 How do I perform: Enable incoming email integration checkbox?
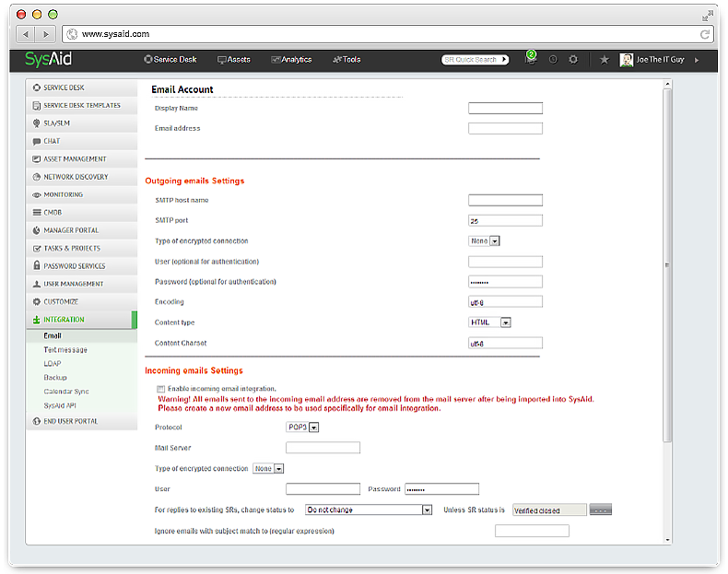tap(160, 389)
